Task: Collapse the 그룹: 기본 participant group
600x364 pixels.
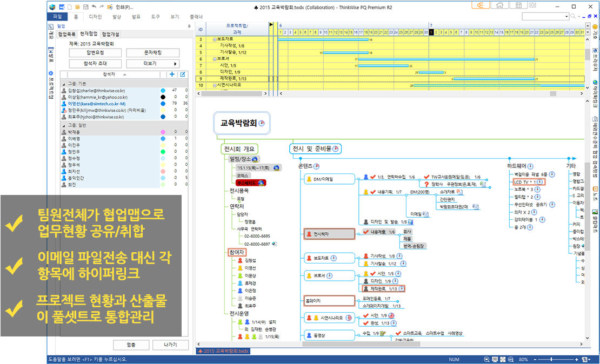Action: click(x=63, y=84)
